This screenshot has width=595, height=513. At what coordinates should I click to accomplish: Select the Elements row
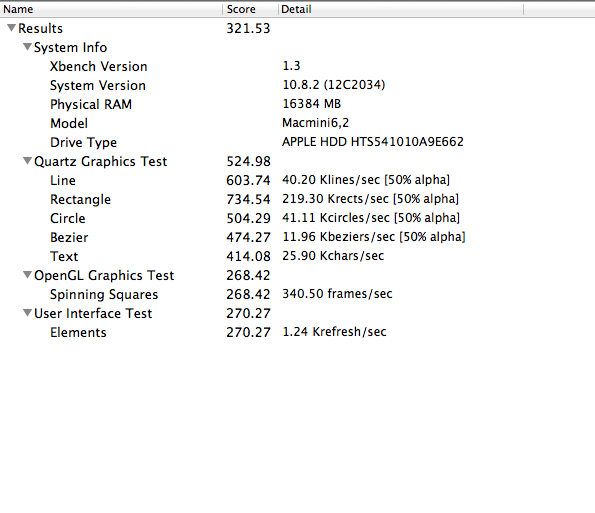298,332
